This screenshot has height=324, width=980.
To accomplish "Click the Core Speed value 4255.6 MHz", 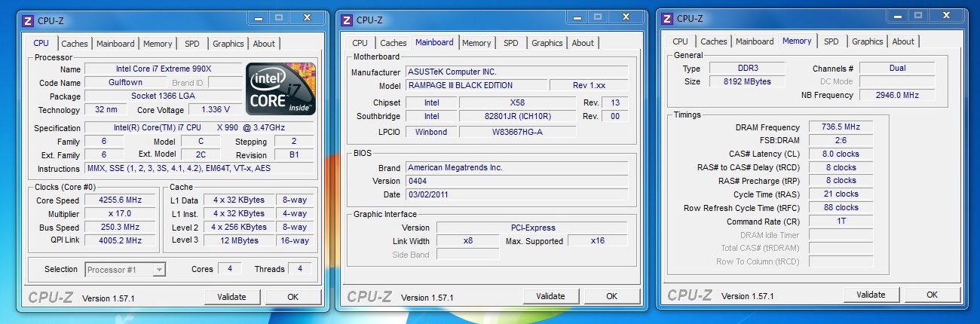I will (x=121, y=200).
